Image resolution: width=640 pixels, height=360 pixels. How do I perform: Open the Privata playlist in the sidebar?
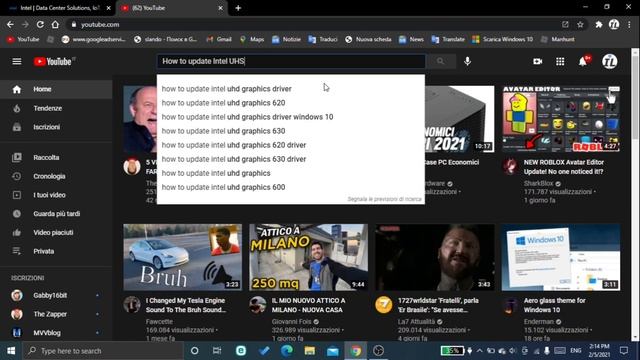[56, 251]
